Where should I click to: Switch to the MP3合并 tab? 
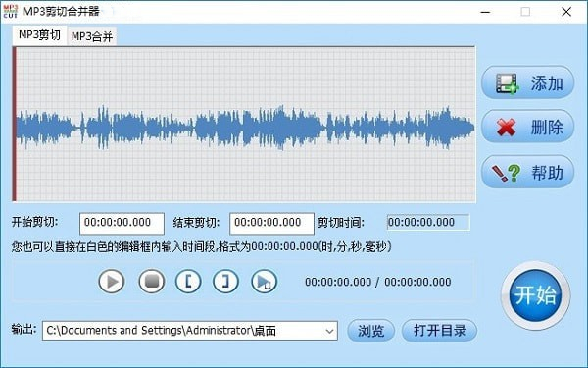tap(92, 36)
